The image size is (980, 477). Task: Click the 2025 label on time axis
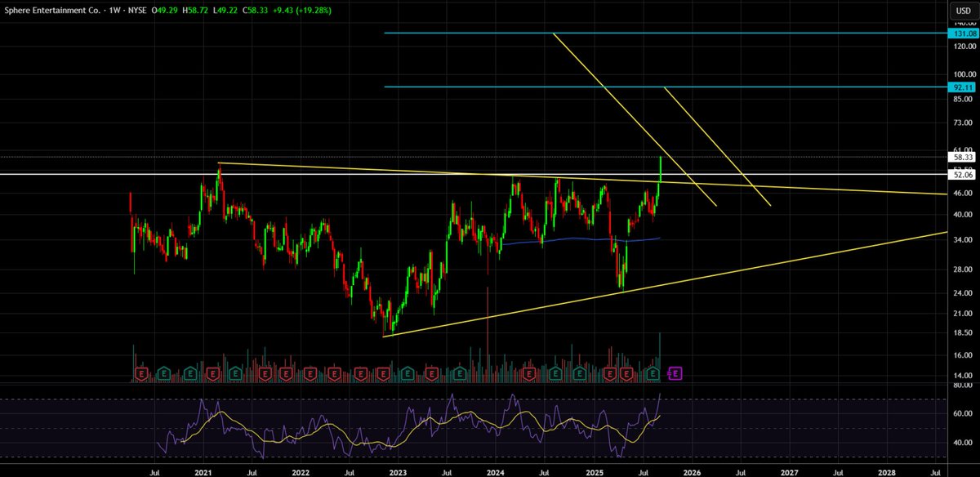pos(594,471)
